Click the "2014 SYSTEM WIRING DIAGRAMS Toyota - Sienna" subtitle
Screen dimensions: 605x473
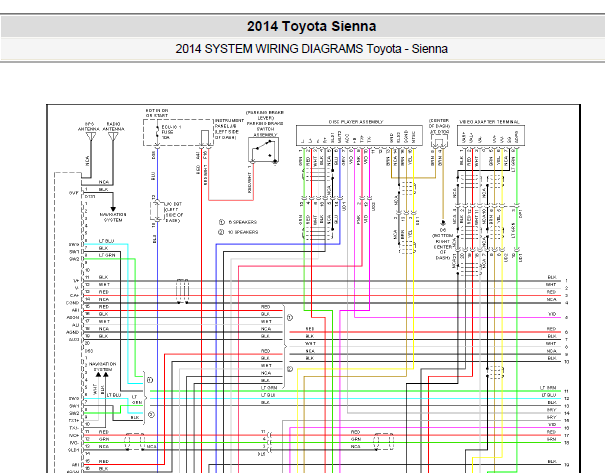coord(311,49)
